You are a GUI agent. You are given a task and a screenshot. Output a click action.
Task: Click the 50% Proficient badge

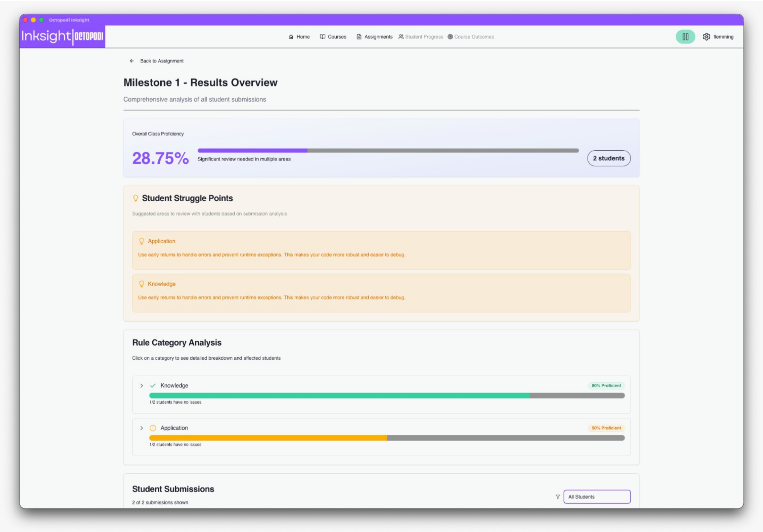click(x=606, y=428)
